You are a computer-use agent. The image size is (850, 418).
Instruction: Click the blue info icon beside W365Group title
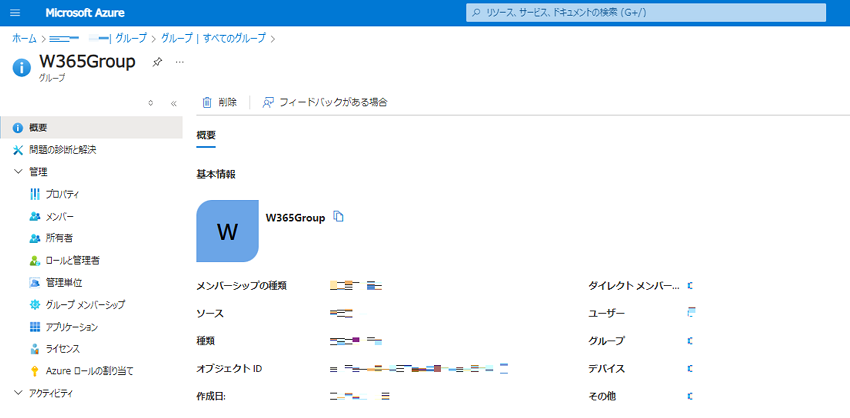click(22, 68)
